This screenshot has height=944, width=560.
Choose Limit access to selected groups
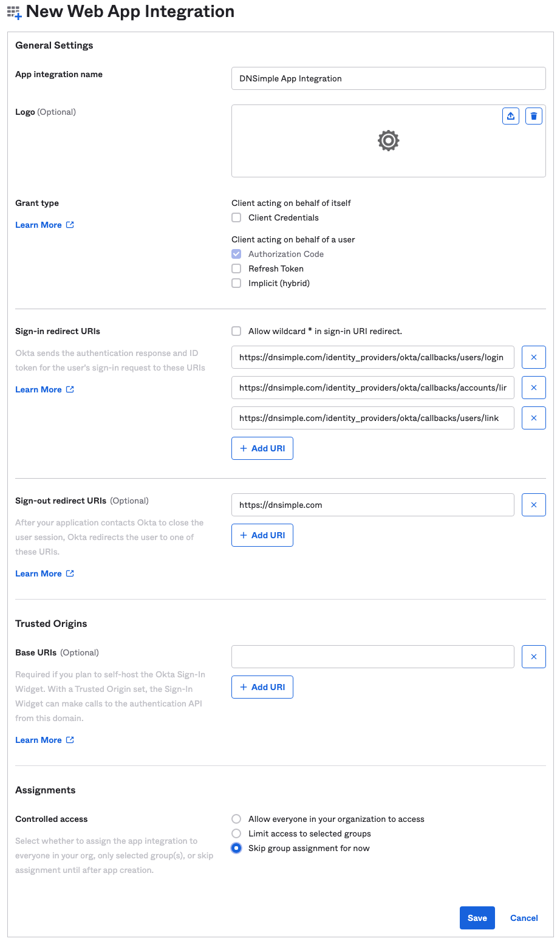(236, 833)
